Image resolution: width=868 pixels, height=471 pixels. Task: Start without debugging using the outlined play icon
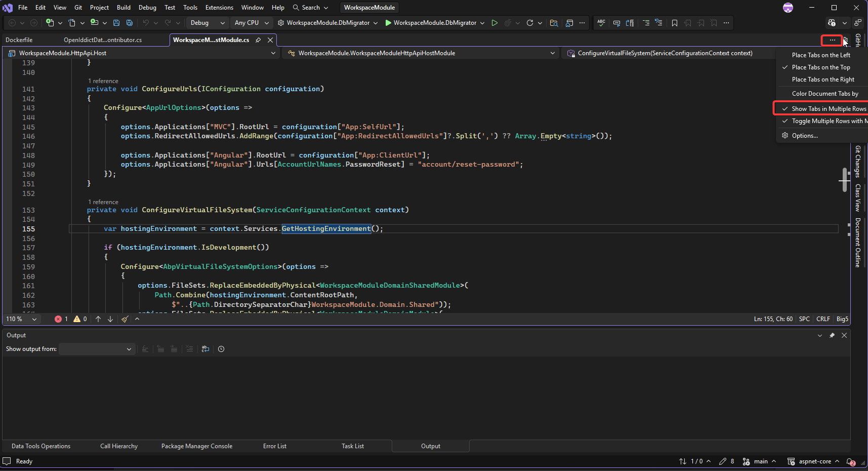[494, 23]
